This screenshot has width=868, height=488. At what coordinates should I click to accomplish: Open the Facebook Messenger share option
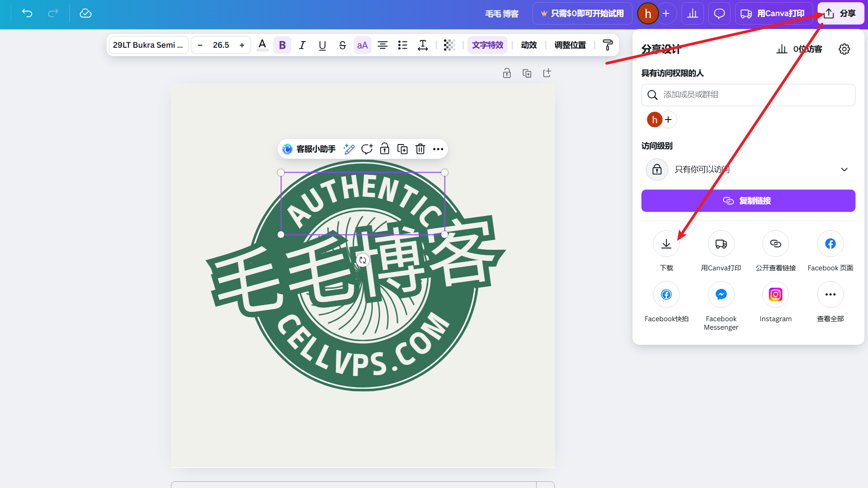(721, 294)
